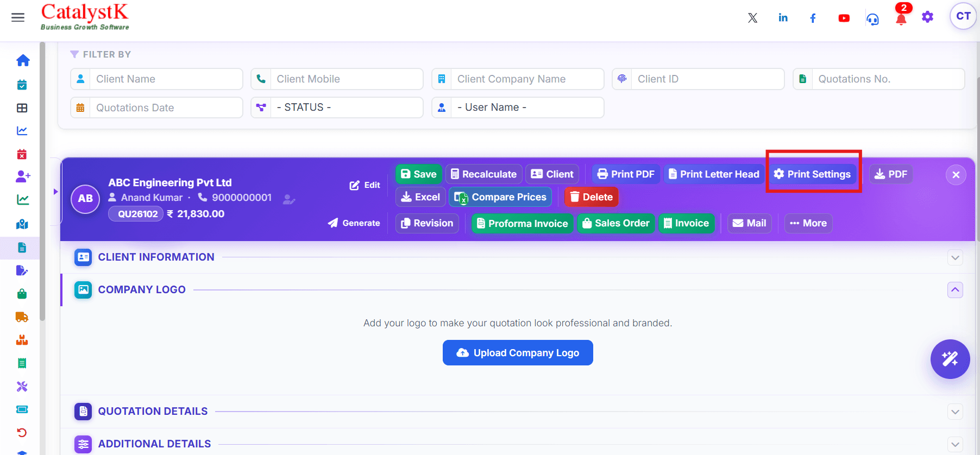Expand the Client Information section
Screen dimensions: 980x455
[955, 257]
